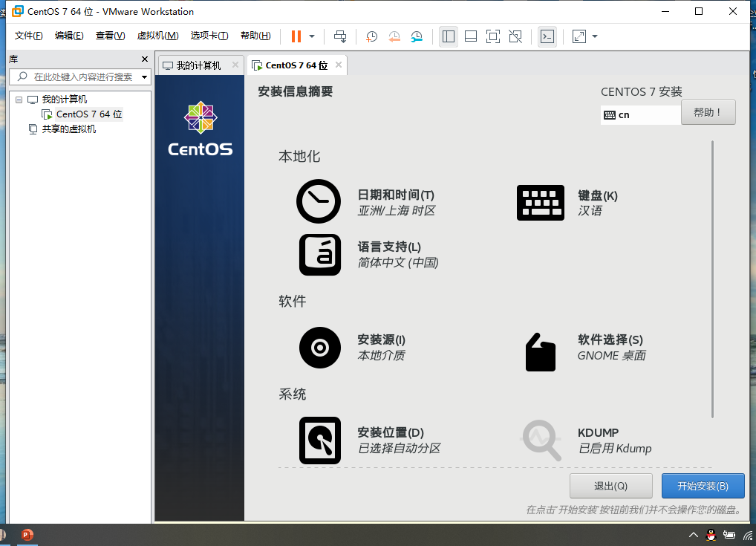This screenshot has width=756, height=546.
Task: Open the 帮助(H) menu
Action: click(x=255, y=36)
